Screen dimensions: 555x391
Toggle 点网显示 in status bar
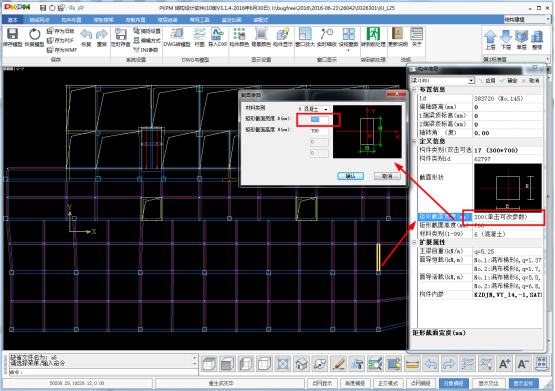pos(322,383)
